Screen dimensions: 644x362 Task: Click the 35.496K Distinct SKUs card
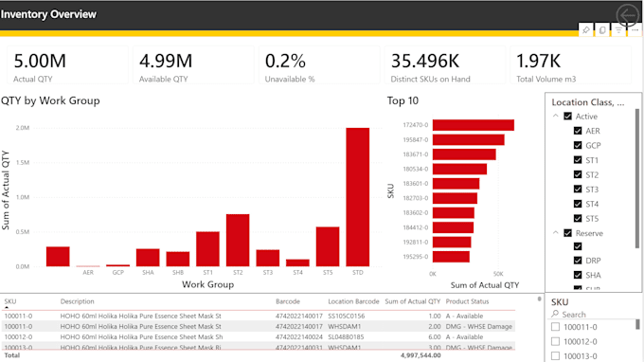coord(445,65)
